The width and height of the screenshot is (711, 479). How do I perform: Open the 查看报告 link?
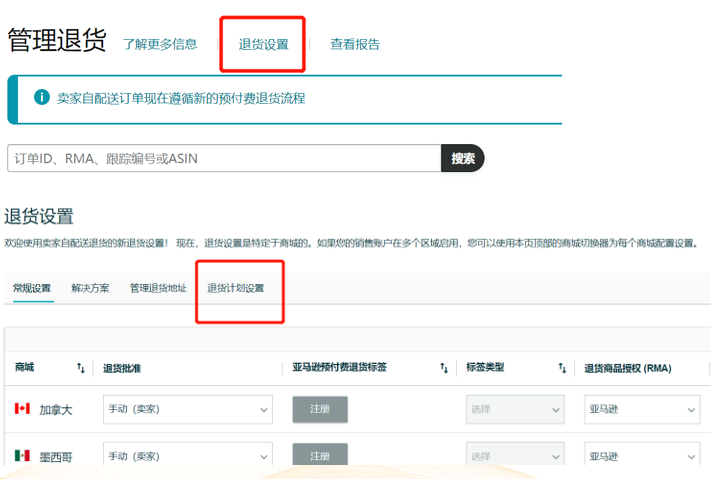(x=355, y=44)
